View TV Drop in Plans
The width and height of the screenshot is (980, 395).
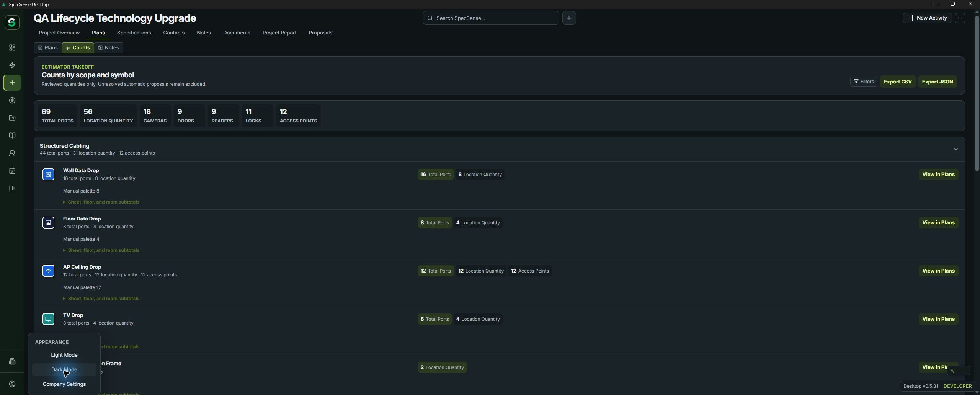coord(938,319)
